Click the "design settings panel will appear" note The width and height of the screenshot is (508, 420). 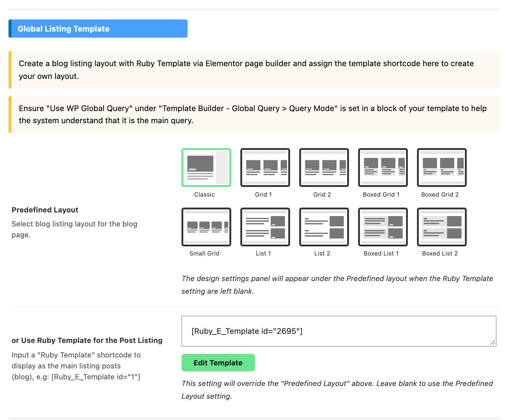pyautogui.click(x=337, y=285)
